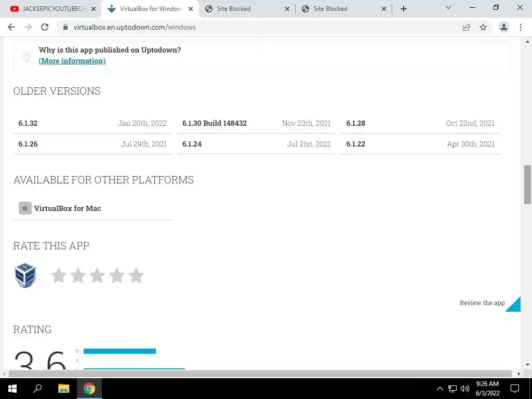Go back using browser back arrow

(11, 27)
